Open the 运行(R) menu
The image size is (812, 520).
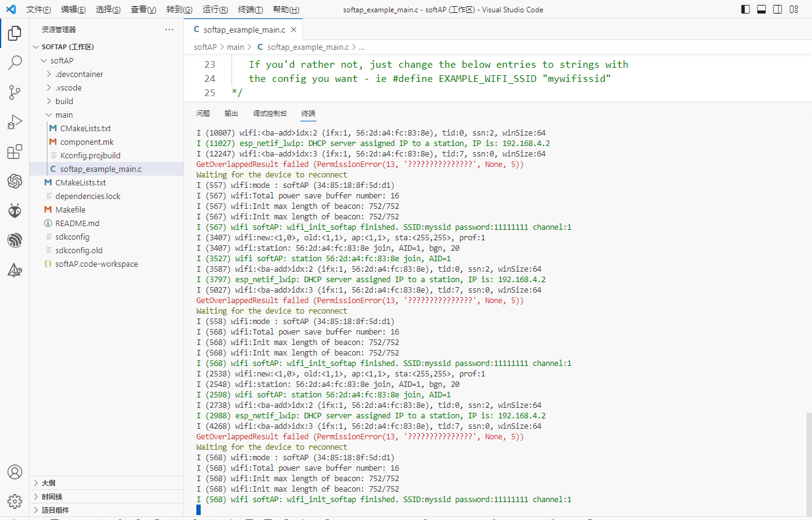(x=215, y=10)
